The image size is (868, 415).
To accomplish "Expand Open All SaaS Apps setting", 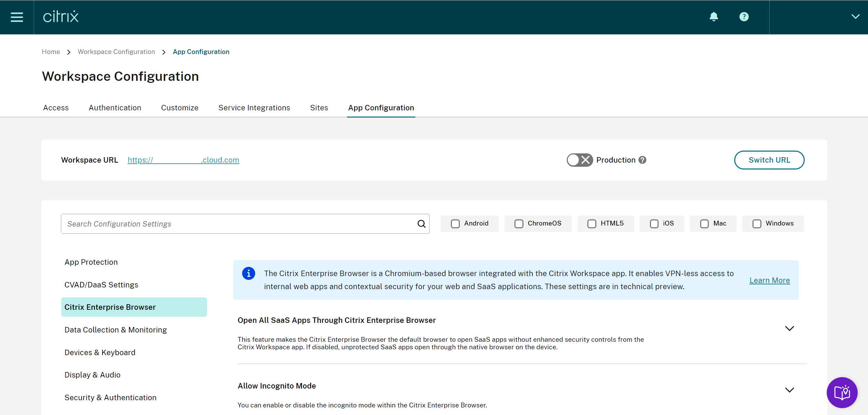I will click(789, 329).
